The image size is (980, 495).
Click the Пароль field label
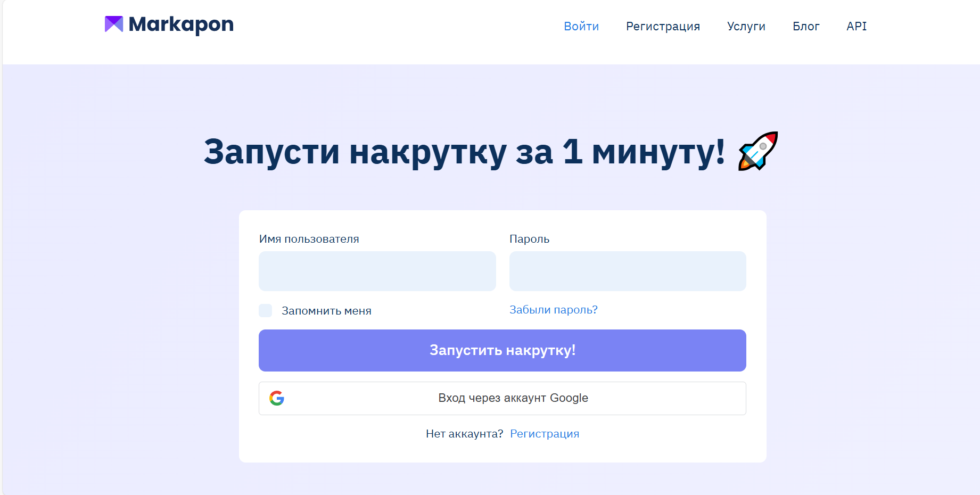(529, 239)
